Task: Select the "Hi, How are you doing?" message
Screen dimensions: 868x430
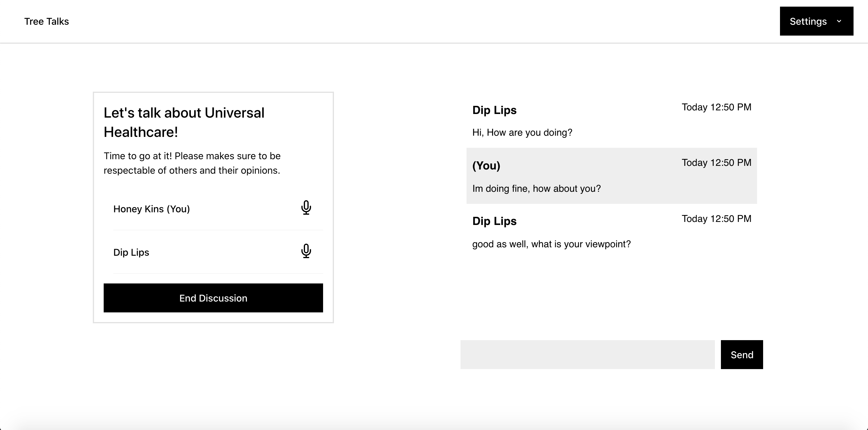Action: tap(522, 133)
